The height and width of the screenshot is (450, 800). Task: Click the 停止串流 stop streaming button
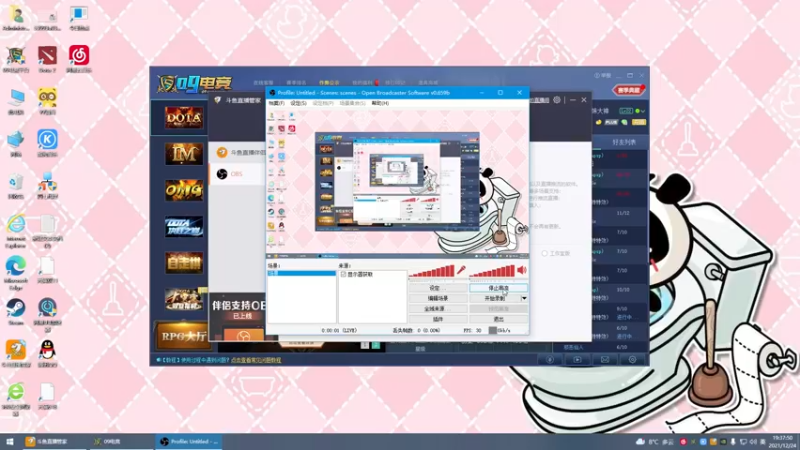tap(498, 288)
